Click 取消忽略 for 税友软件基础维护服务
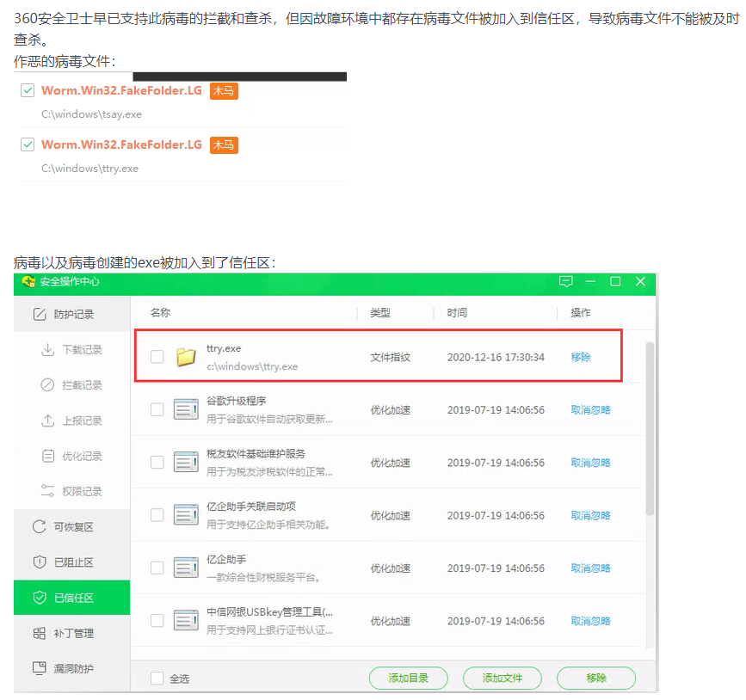746x700 pixels. tap(590, 463)
